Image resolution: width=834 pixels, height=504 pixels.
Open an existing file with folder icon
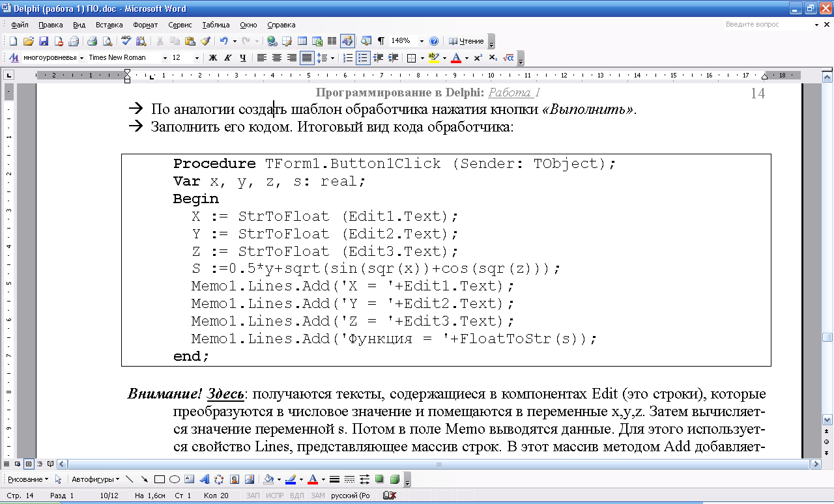[x=29, y=41]
